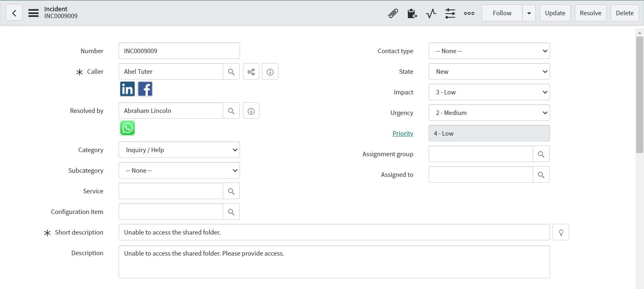Image resolution: width=644 pixels, height=289 pixels.
Task: Click the Resolve button
Action: point(590,13)
